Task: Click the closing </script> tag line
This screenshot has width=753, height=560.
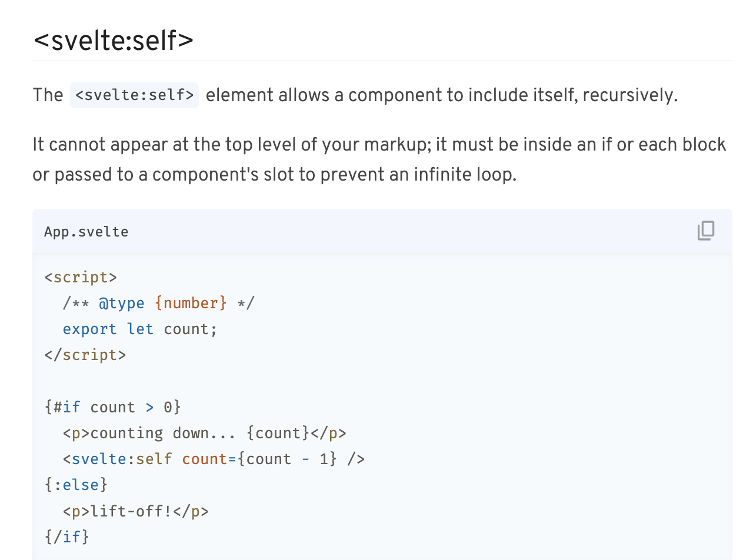Action: tap(85, 355)
